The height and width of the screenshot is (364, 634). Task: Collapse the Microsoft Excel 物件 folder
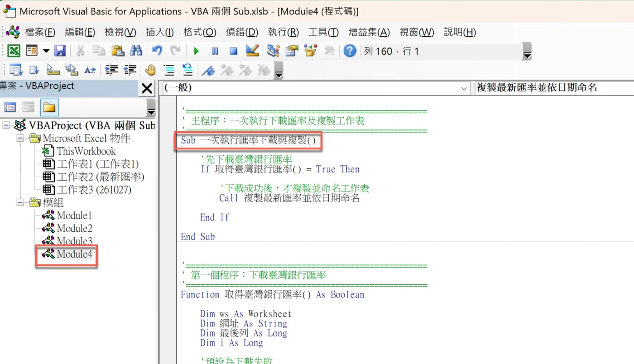20,138
